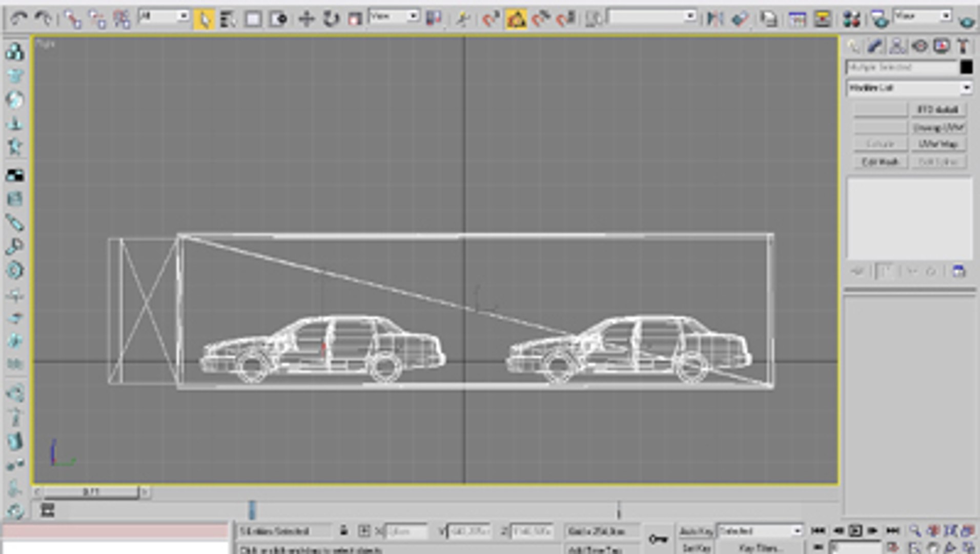Click the large Set Keys key icon
Image resolution: width=980 pixels, height=554 pixels.
tap(658, 539)
